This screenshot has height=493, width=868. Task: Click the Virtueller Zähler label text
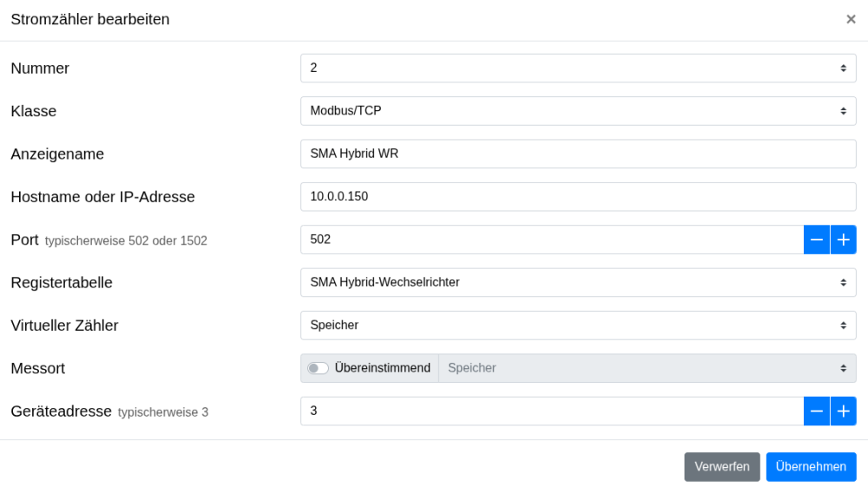point(64,325)
